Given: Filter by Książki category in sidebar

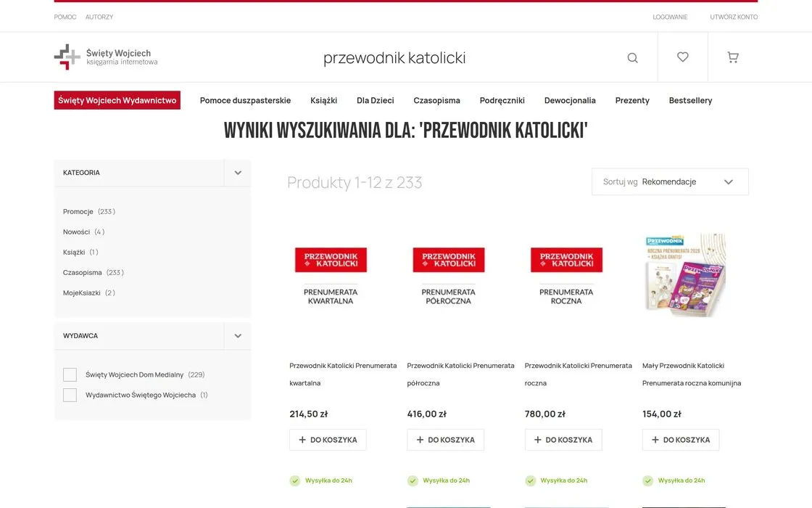Looking at the screenshot, I should [x=80, y=252].
